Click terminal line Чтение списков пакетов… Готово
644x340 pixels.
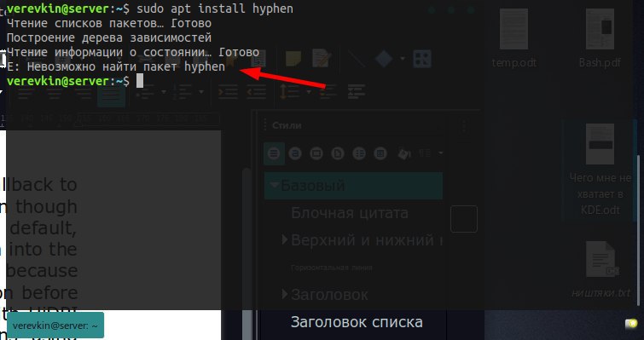109,23
